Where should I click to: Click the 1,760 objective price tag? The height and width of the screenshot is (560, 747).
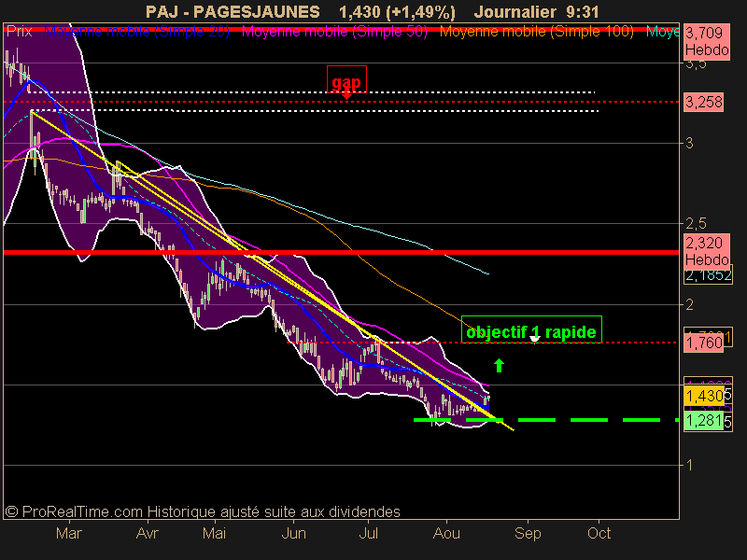(704, 343)
